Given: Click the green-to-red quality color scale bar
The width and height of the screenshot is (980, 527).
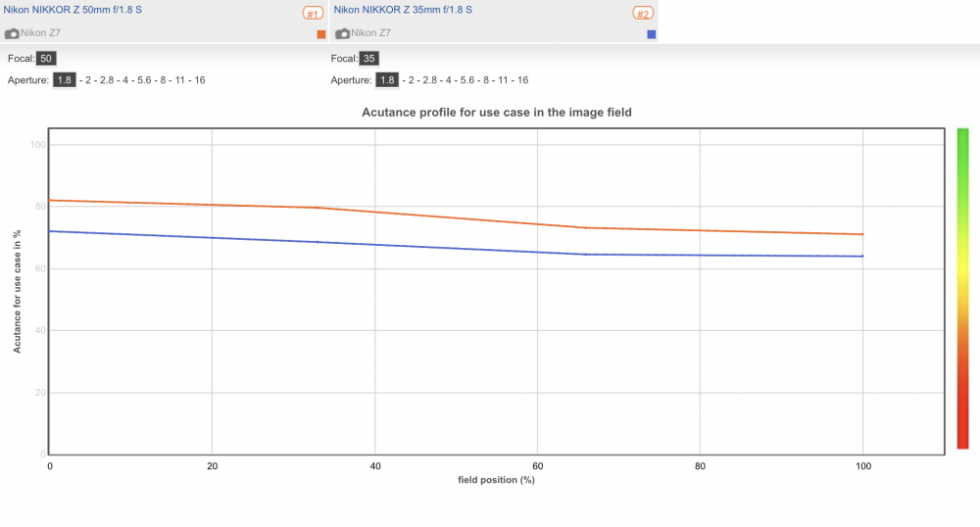Looking at the screenshot, I should pos(962,288).
